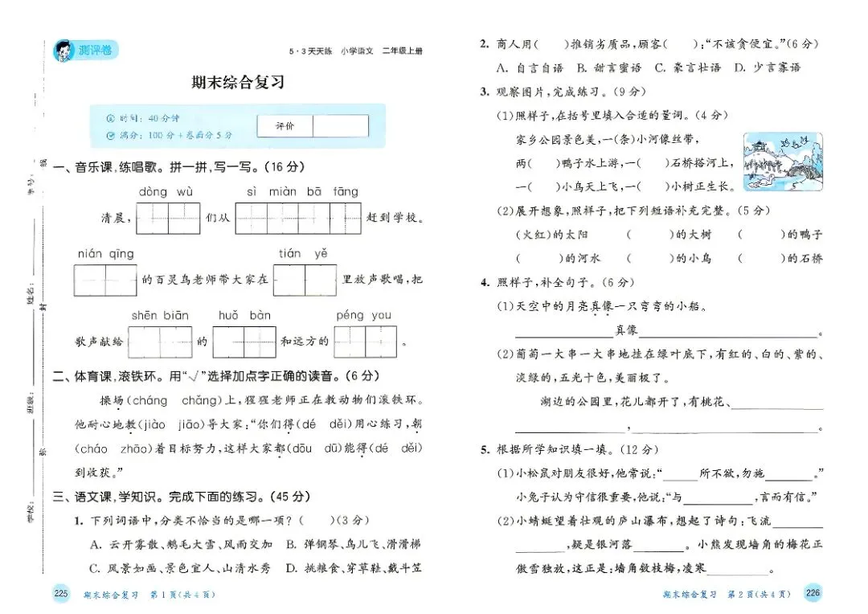Screen dimensions: 868x614
Task: Click the blank bracket before 小鸟天上飞
Action: click(x=544, y=187)
